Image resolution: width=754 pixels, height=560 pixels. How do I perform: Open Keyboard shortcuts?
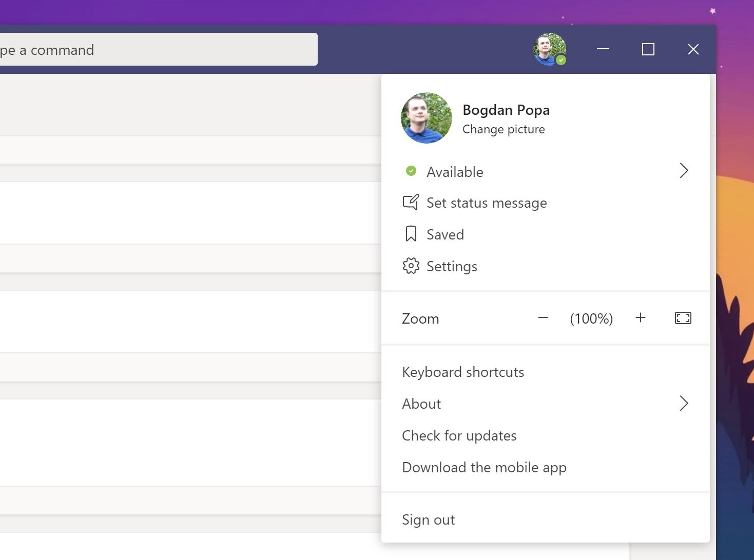click(546, 372)
